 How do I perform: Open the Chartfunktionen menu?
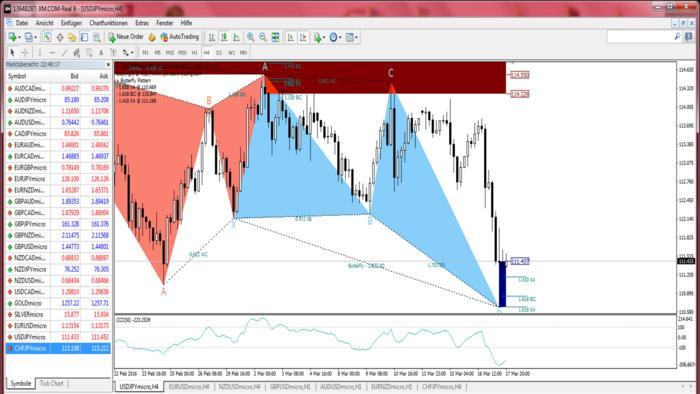108,23
